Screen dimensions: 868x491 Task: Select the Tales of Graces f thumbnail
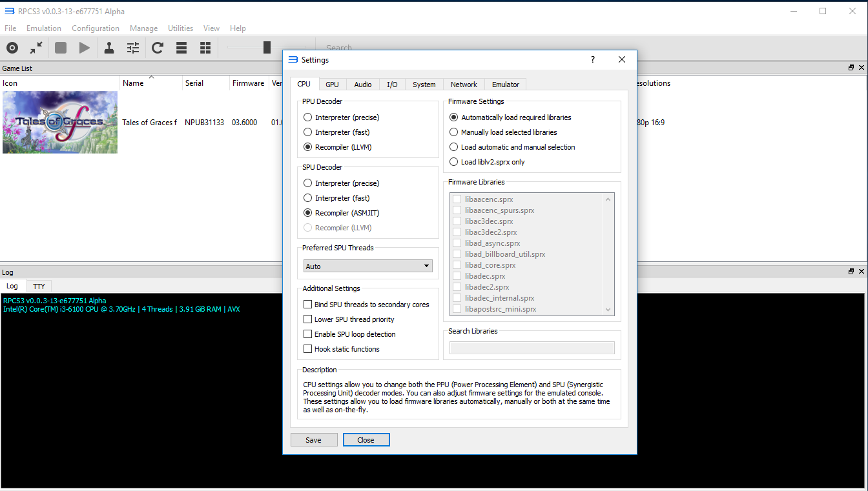pos(60,122)
